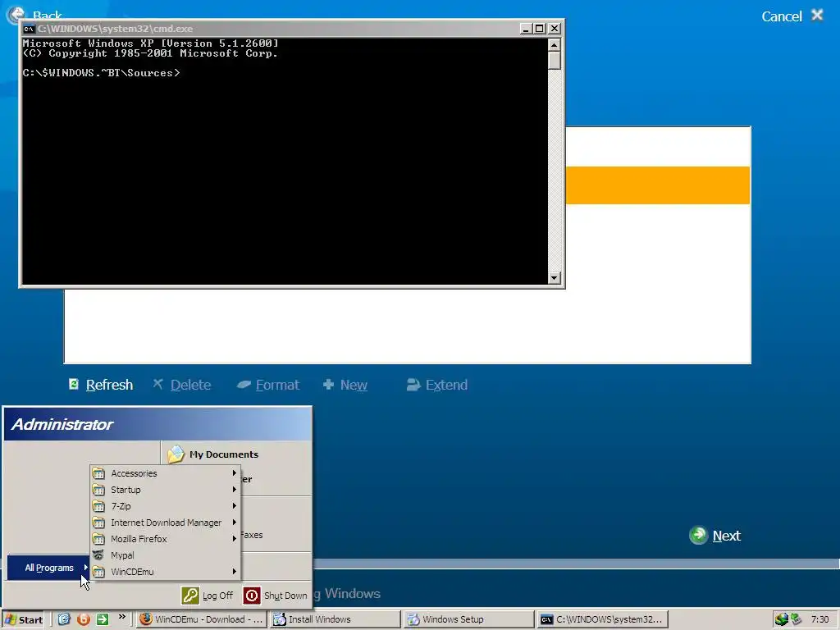This screenshot has height=630, width=840.
Task: Switch to Windows Setup taskbar window
Action: (468, 619)
